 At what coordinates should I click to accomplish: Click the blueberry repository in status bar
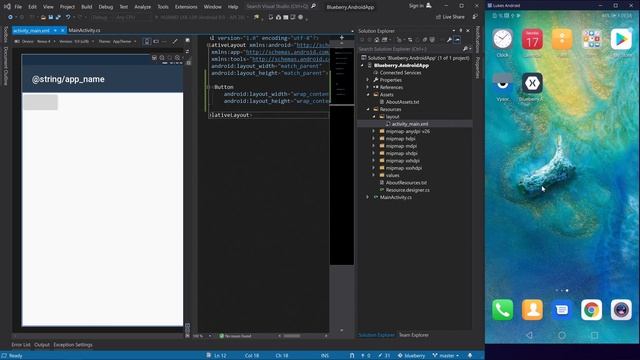point(411,356)
